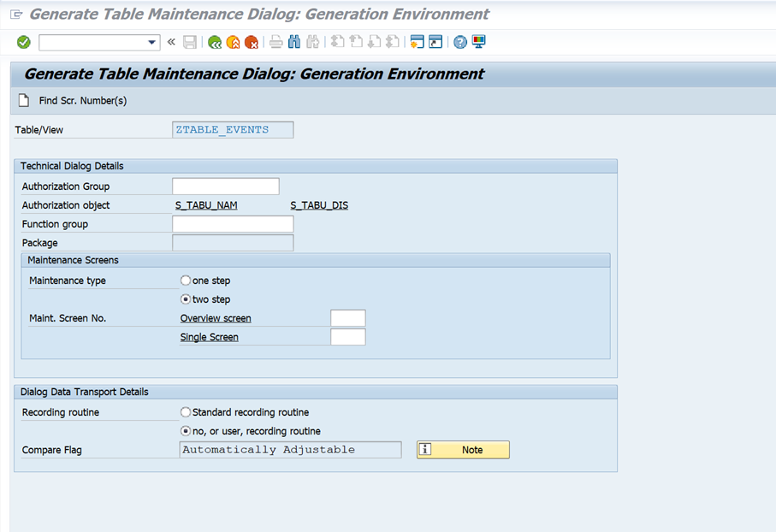Click the orange Exit icon
The image size is (776, 532).
pyautogui.click(x=233, y=42)
